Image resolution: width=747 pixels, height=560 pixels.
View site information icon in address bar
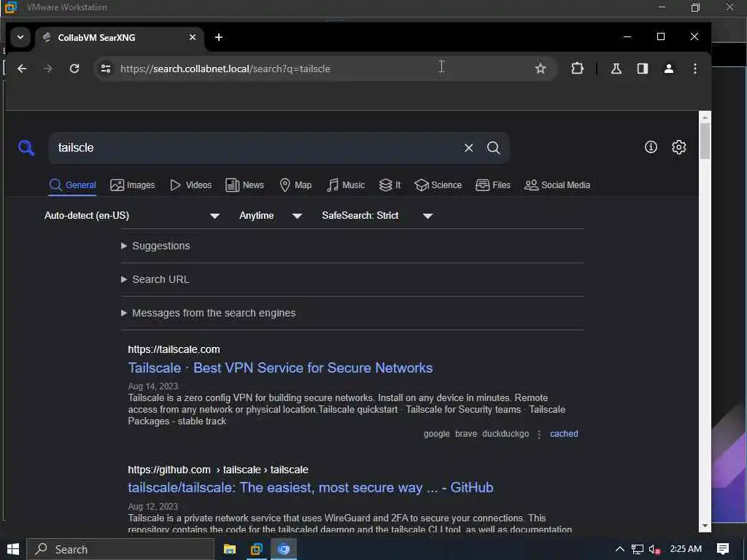[106, 69]
